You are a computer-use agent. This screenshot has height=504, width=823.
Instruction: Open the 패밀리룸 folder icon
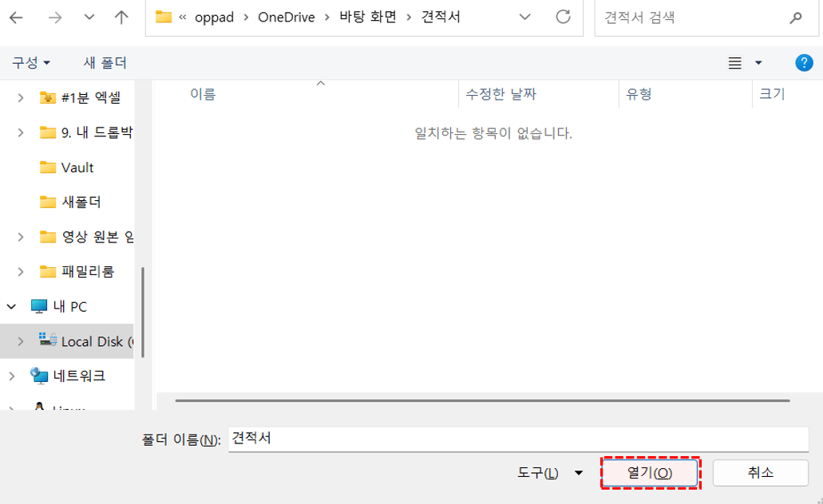46,270
